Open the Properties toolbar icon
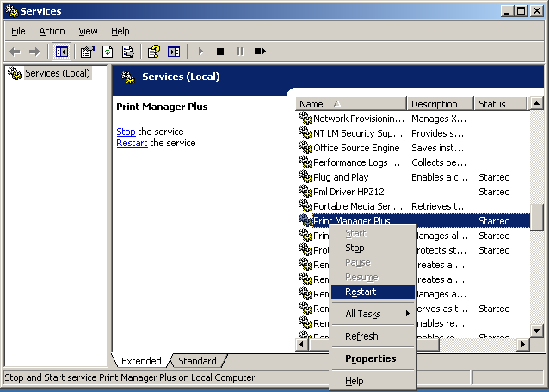Image resolution: width=549 pixels, height=392 pixels. (x=88, y=52)
